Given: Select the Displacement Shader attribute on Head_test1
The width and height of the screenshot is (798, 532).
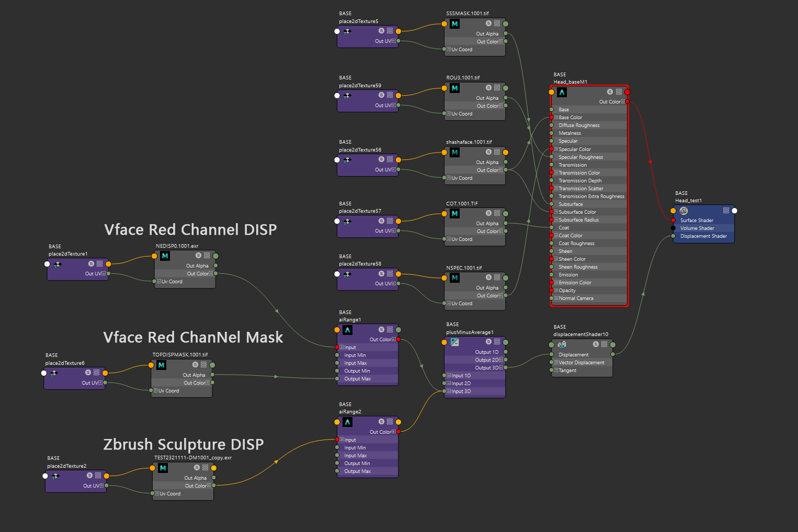Looking at the screenshot, I should coord(703,236).
